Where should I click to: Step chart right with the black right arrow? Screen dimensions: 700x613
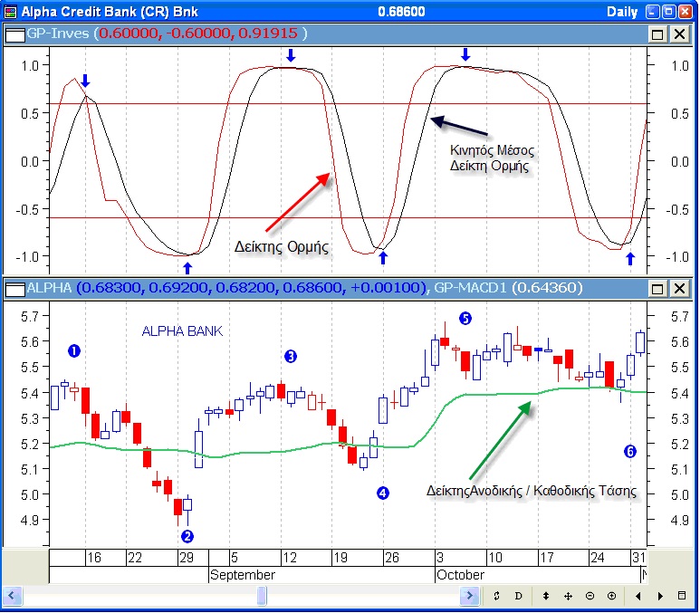pos(660,596)
